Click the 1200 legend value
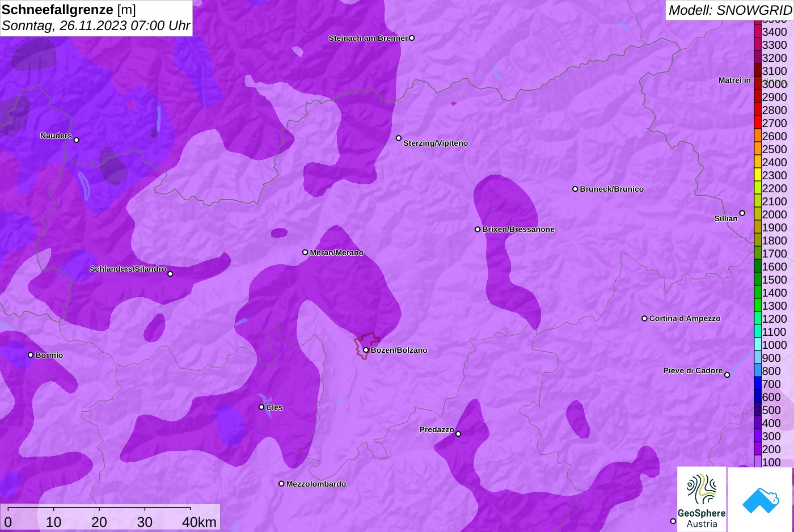794x532 pixels. pyautogui.click(x=774, y=318)
